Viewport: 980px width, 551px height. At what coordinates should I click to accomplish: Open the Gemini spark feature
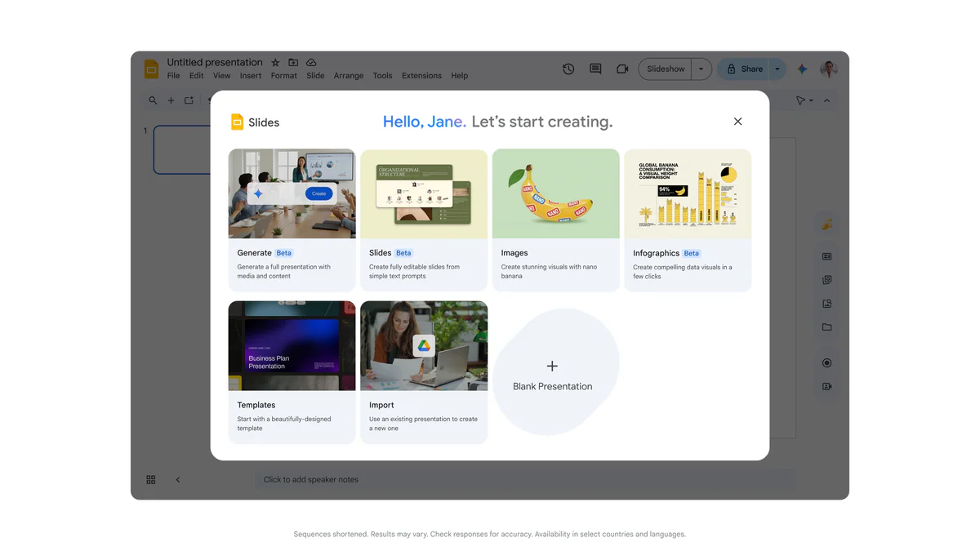pyautogui.click(x=802, y=69)
